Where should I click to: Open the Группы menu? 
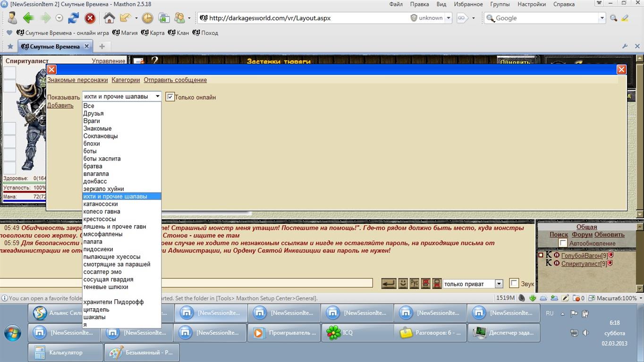(500, 4)
